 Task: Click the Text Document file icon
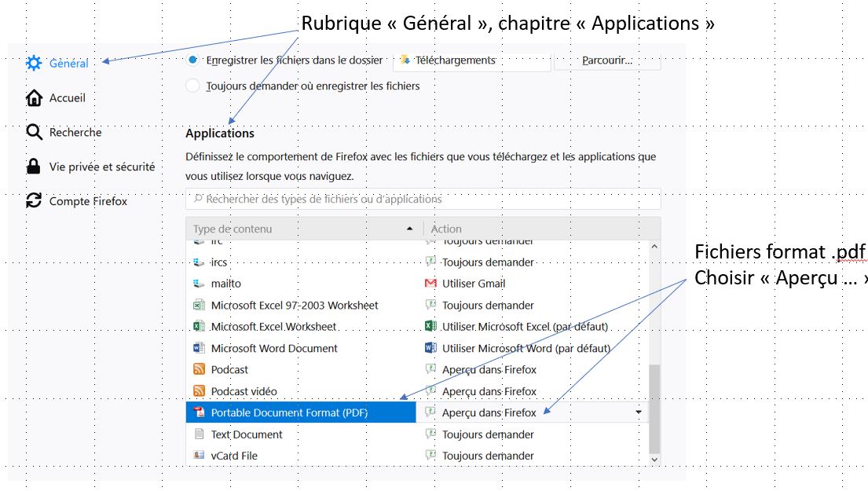[199, 434]
